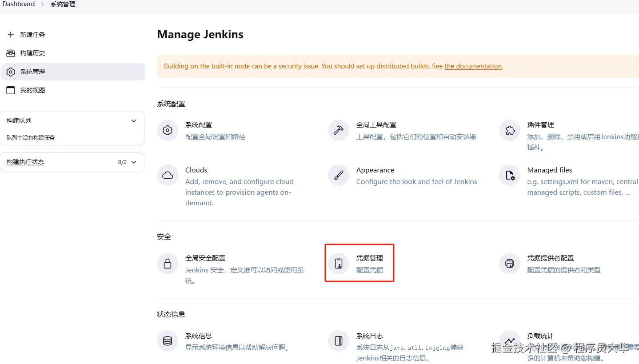
Task: Open 系统信息 title
Action: 199,336
